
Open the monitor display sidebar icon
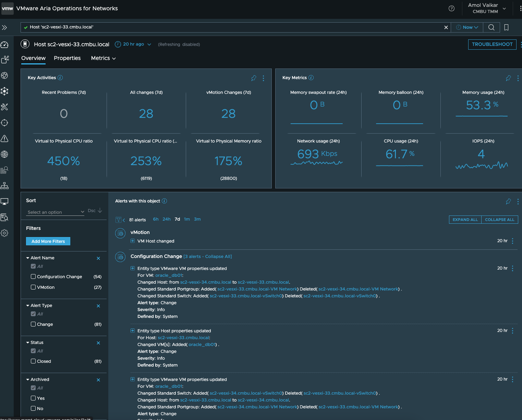point(4,201)
